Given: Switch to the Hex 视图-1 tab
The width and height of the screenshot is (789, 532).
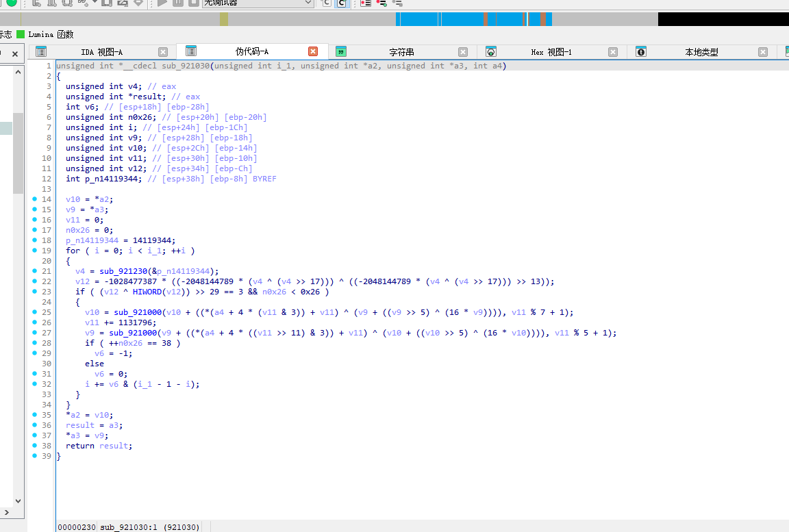Looking at the screenshot, I should coord(551,52).
